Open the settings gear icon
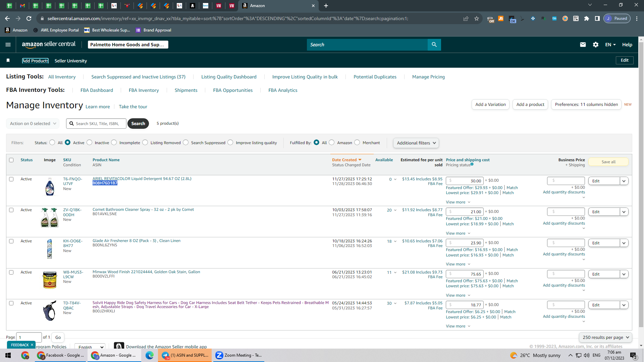The width and height of the screenshot is (644, 362). point(596,45)
